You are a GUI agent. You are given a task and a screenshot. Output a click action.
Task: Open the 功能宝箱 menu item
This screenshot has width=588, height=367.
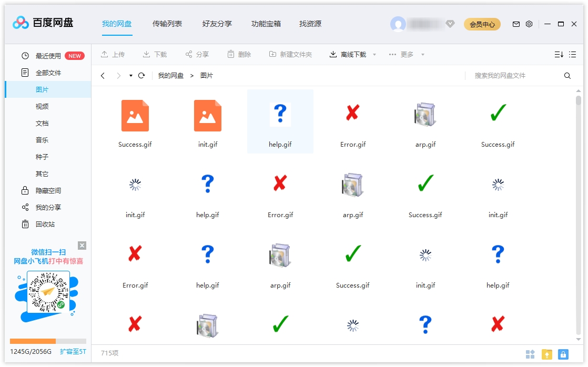pyautogui.click(x=267, y=24)
